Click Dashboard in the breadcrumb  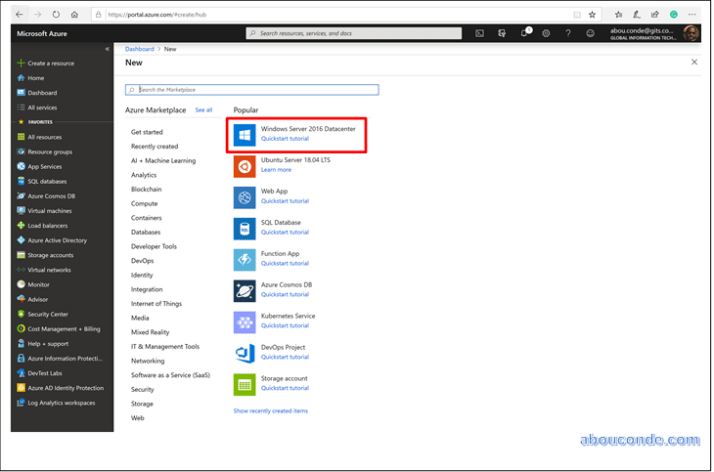tap(139, 49)
